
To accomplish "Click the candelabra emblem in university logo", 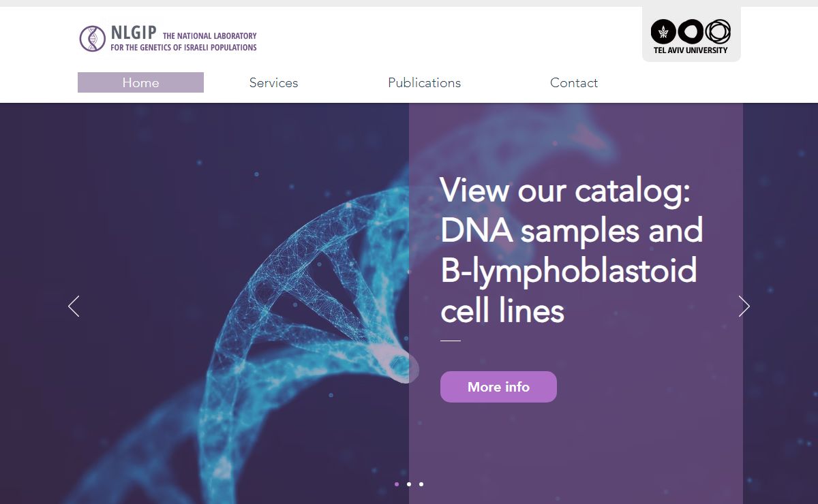I will tap(663, 31).
